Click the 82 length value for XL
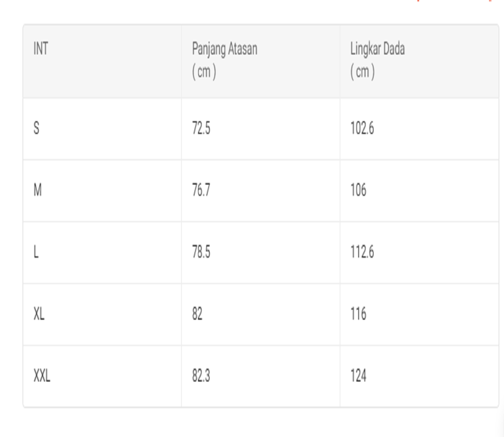The image size is (504, 437). (197, 314)
